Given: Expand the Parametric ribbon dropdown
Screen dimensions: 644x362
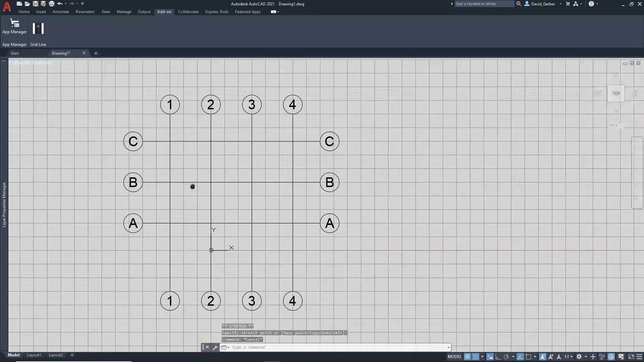Looking at the screenshot, I should 86,12.
